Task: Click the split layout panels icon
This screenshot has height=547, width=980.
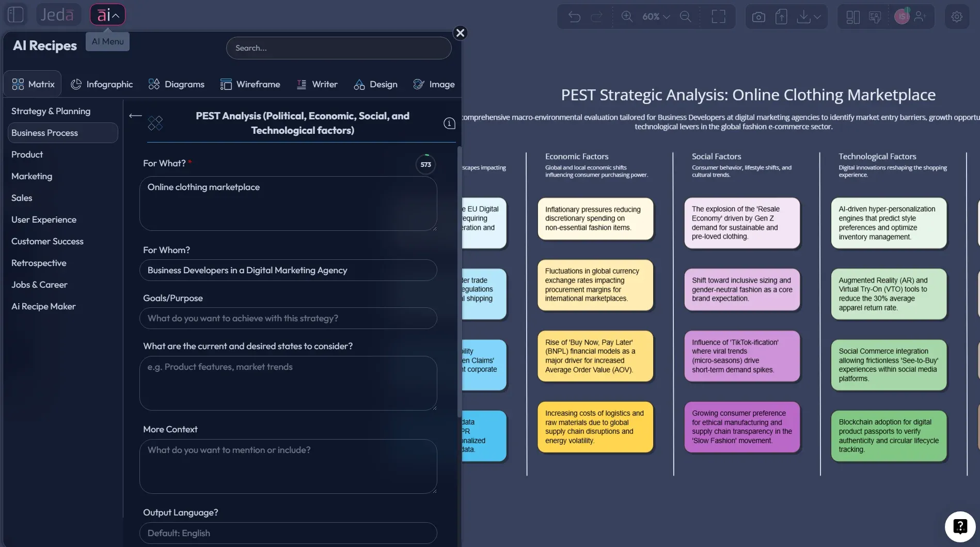Action: [853, 16]
